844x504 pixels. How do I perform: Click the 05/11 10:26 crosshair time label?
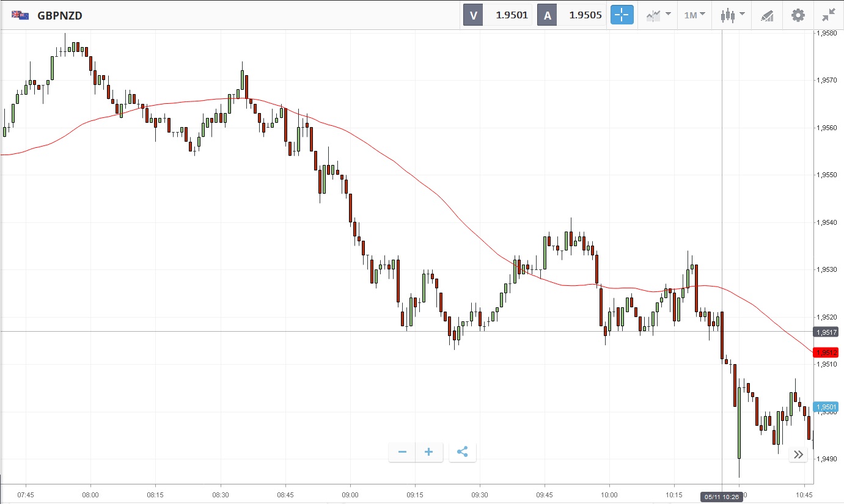(722, 497)
